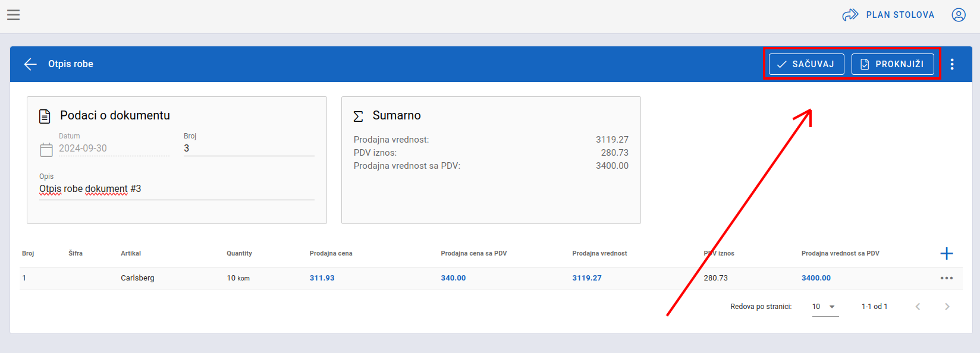980x353 pixels.
Task: Edit the Opis description field
Action: 177,189
